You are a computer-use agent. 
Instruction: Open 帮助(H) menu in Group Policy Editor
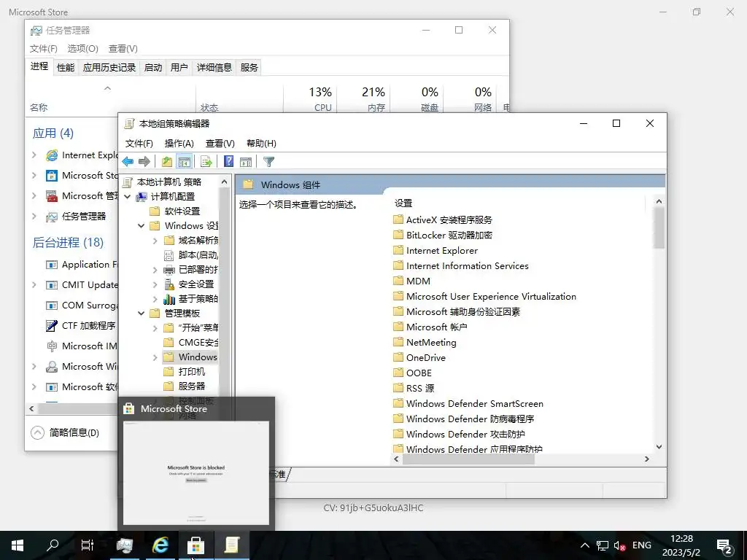point(261,144)
